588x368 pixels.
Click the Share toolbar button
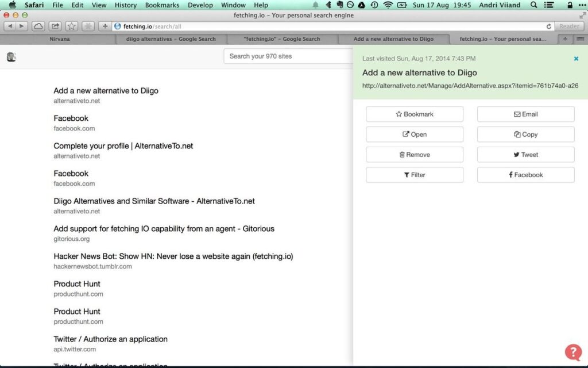(55, 26)
